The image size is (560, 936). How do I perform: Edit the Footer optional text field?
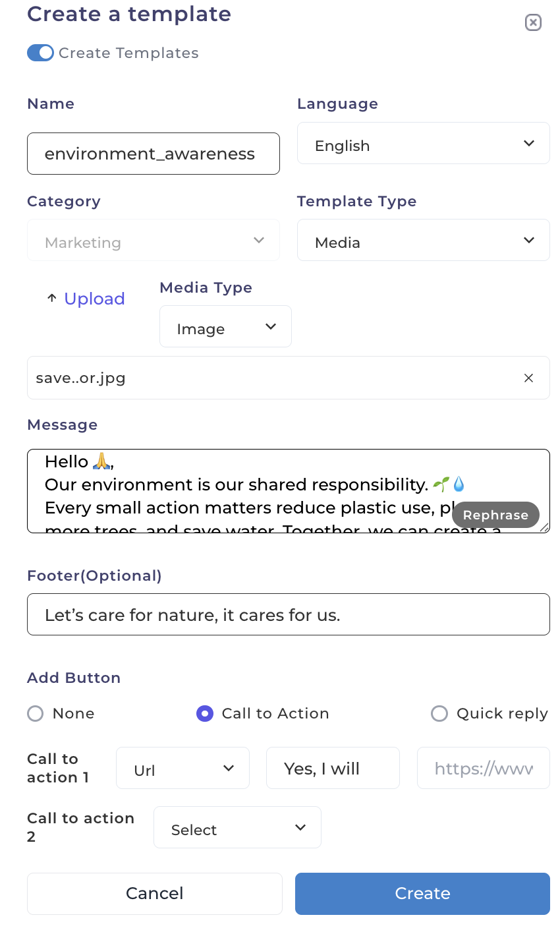tap(288, 614)
